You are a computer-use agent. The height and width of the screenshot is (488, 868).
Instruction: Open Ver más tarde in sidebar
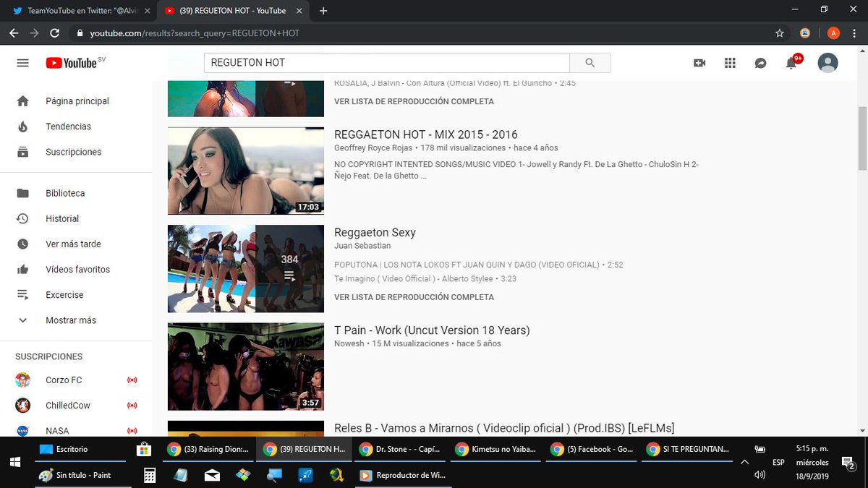click(77, 244)
